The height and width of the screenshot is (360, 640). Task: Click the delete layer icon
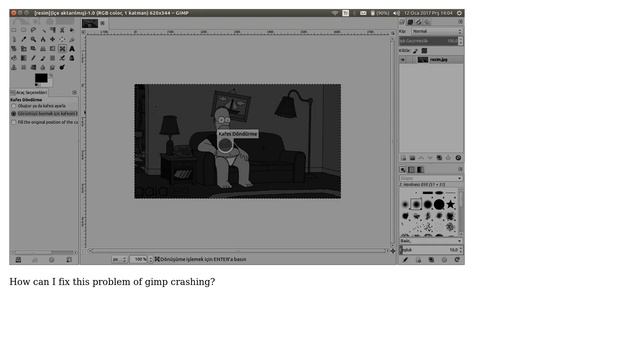[x=458, y=158]
